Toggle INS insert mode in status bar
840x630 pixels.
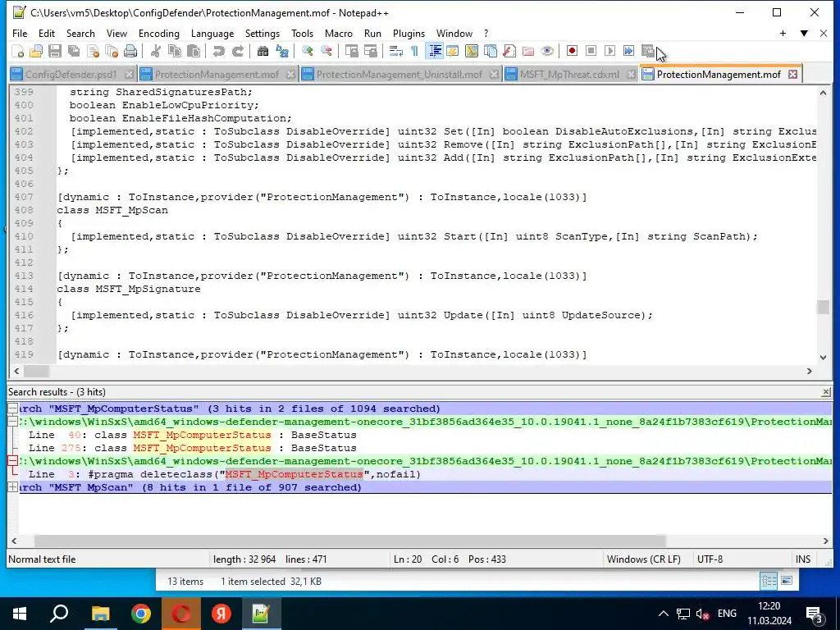tap(802, 559)
